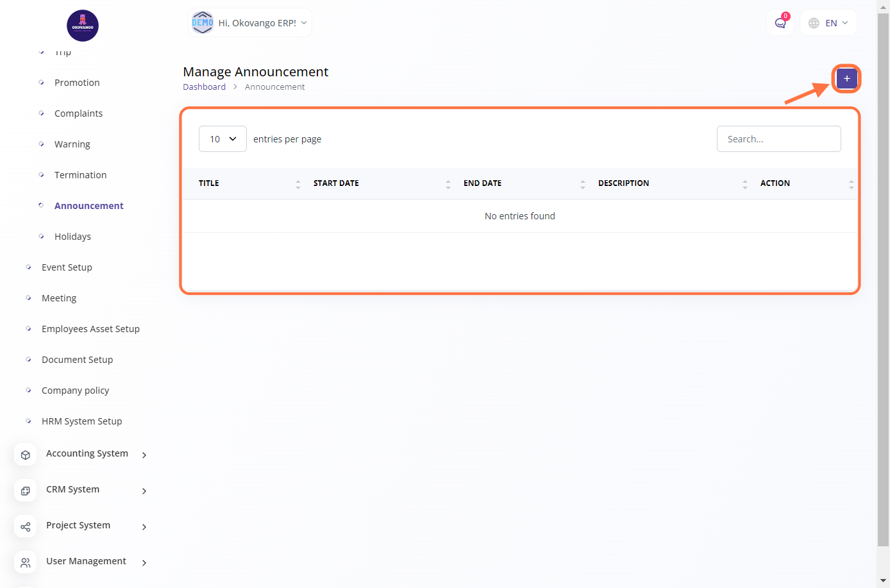Click the Search input field
890x588 pixels.
click(778, 139)
